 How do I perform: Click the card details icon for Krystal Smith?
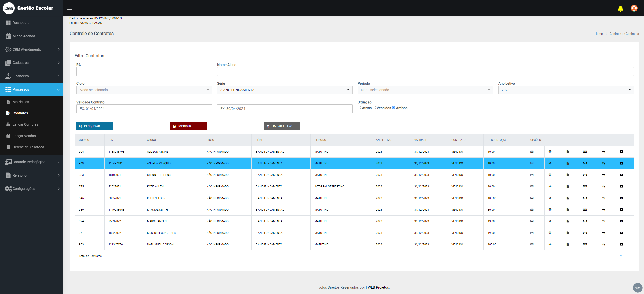(532, 210)
